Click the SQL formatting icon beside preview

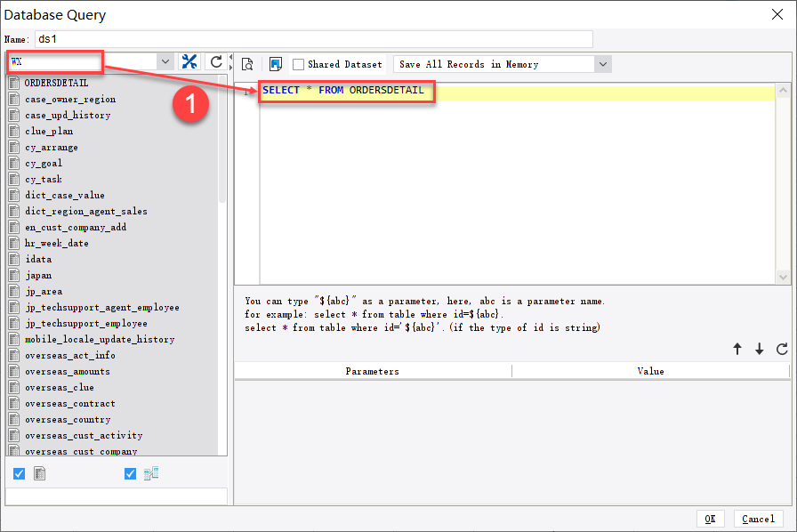tap(274, 63)
